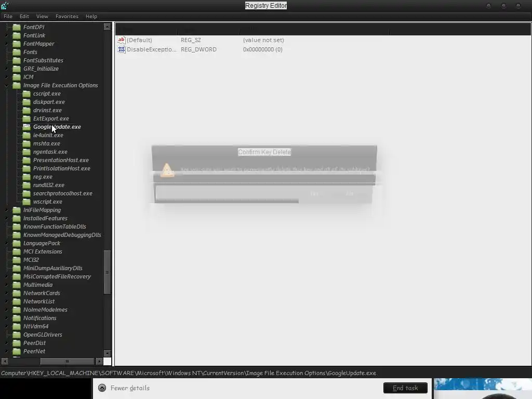Click the reg.exe folder icon
The width and height of the screenshot is (532, 399).
(26, 177)
